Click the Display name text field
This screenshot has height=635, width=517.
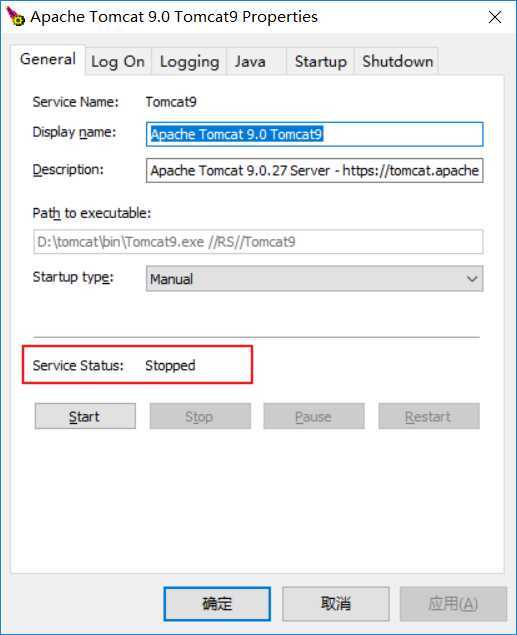[315, 134]
